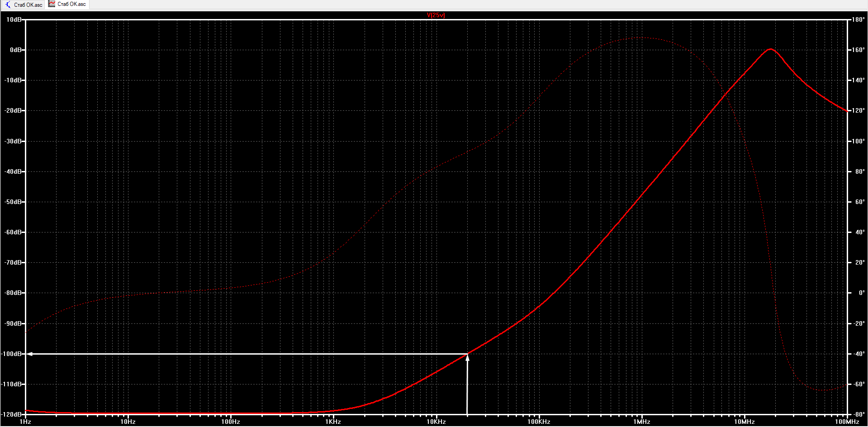Click the "-80dB" magnitude axis label
The image size is (868, 427).
[x=13, y=293]
